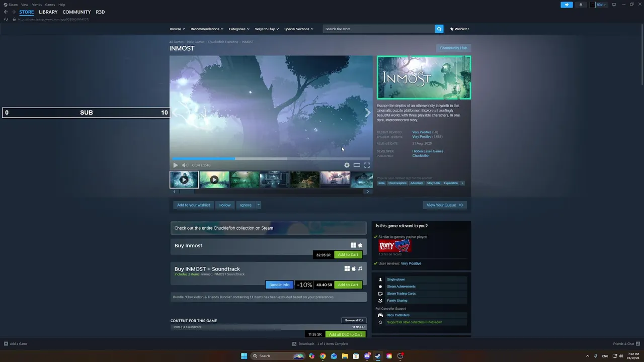Switch to Big Picture mode icon

(614, 5)
